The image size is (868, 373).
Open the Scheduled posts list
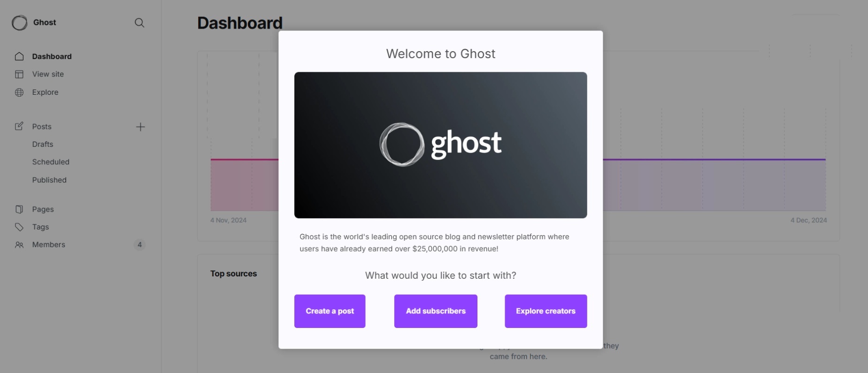[51, 162]
